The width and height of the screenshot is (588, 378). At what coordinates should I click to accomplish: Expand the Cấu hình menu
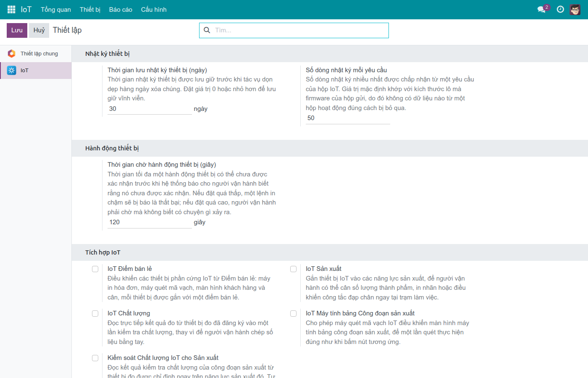[x=154, y=9]
